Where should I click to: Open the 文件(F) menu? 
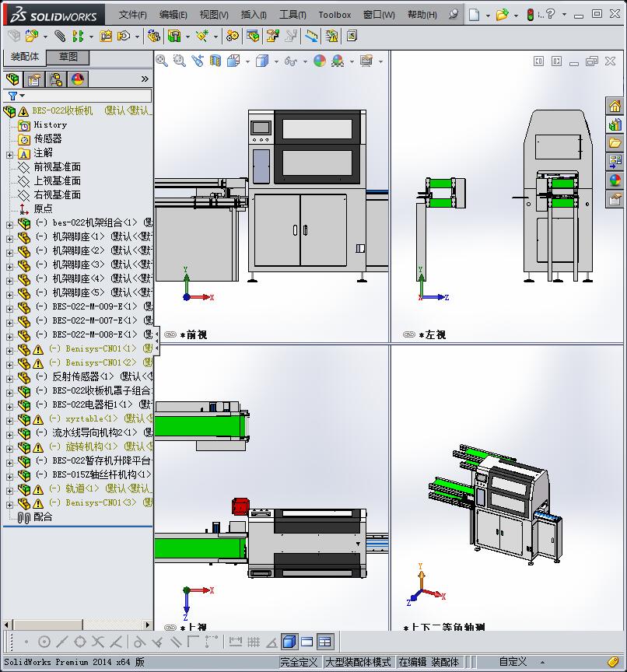point(132,15)
